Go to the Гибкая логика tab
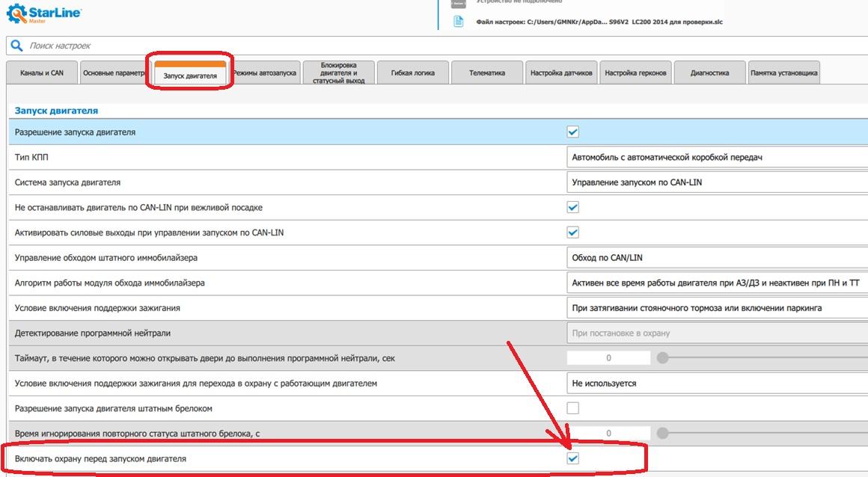868x477 pixels. pyautogui.click(x=413, y=73)
